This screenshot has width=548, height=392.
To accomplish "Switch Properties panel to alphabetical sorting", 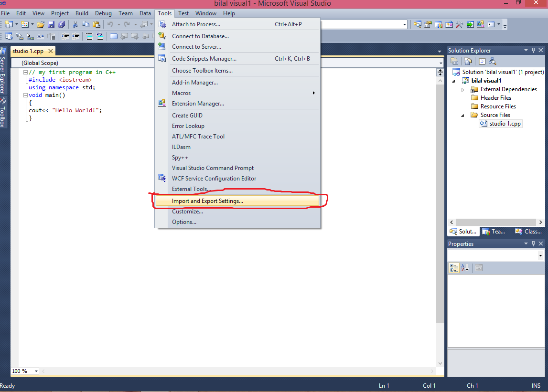I will point(464,268).
